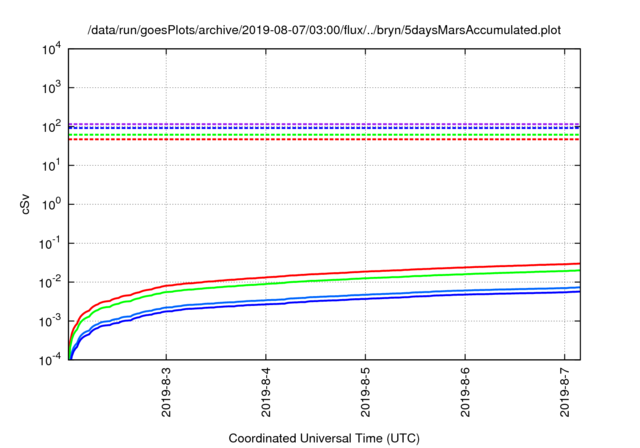Click the 10^3 y-axis tick label
Image resolution: width=640 pixels, height=448 pixels.
[51, 87]
